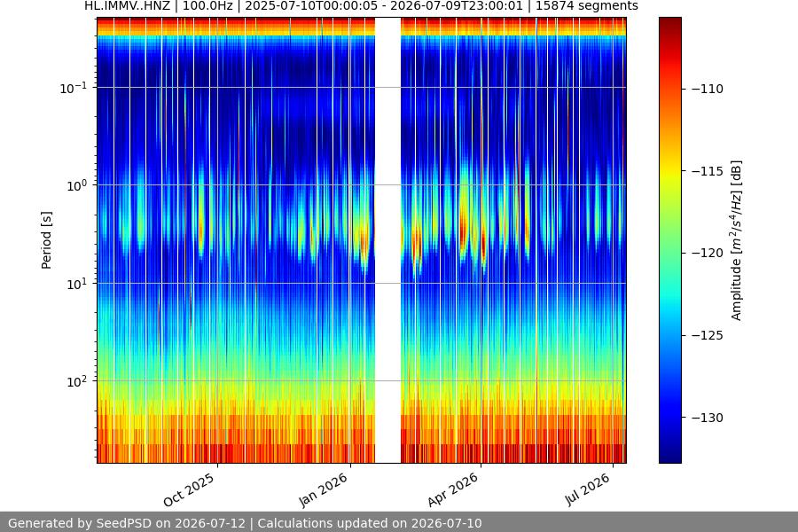Click the footer text 'Generated by SeedPSD on 2026-07-12'
Screen dimensions: 798x532
(127, 523)
